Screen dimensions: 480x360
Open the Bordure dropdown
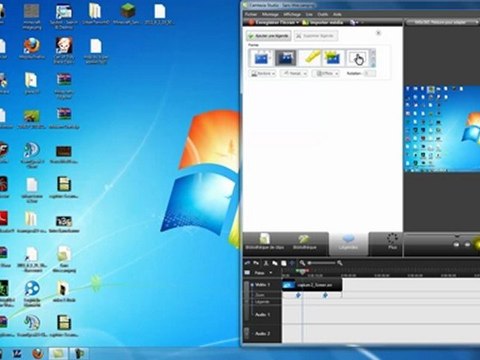[x=263, y=73]
